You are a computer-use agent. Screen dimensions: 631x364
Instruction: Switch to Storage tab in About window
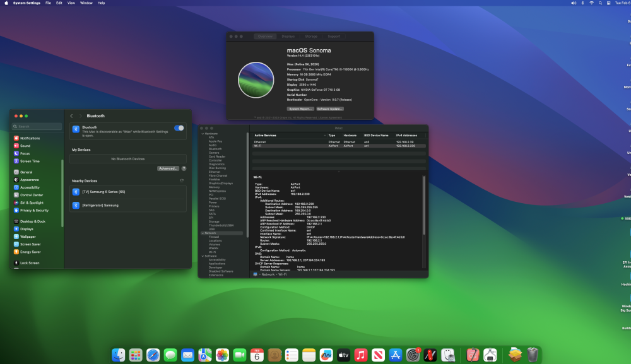point(311,36)
